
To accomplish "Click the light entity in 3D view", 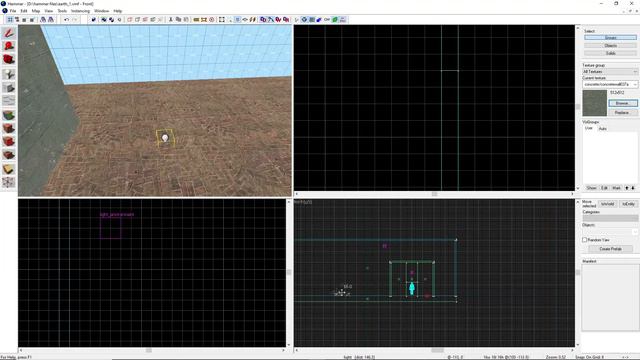I will coord(165,138).
